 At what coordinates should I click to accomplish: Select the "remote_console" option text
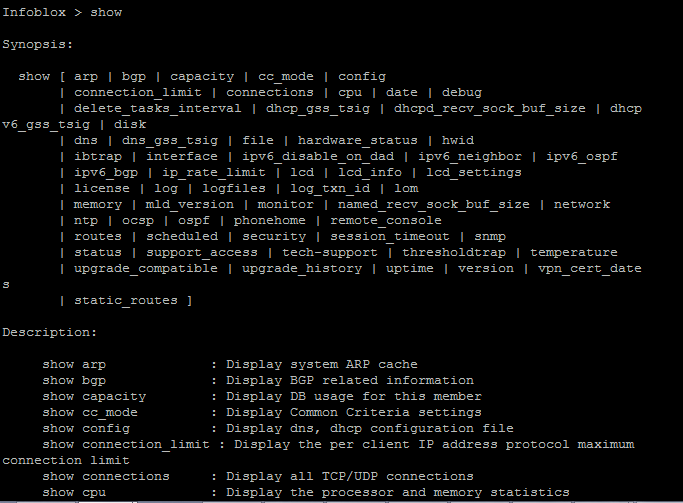click(386, 220)
